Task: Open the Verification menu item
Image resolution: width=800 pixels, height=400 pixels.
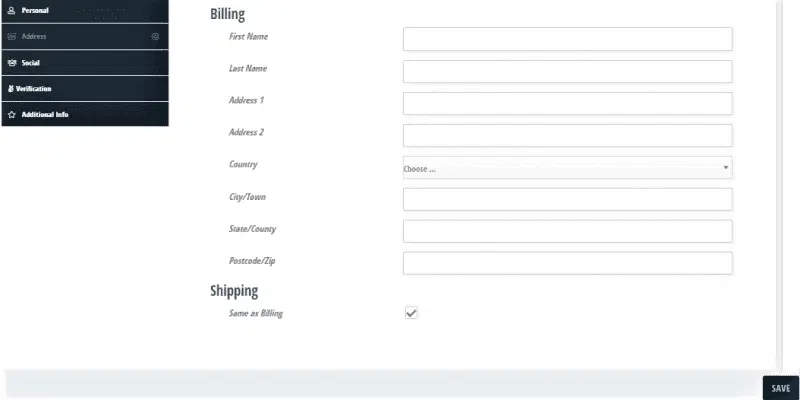Action: [x=85, y=89]
